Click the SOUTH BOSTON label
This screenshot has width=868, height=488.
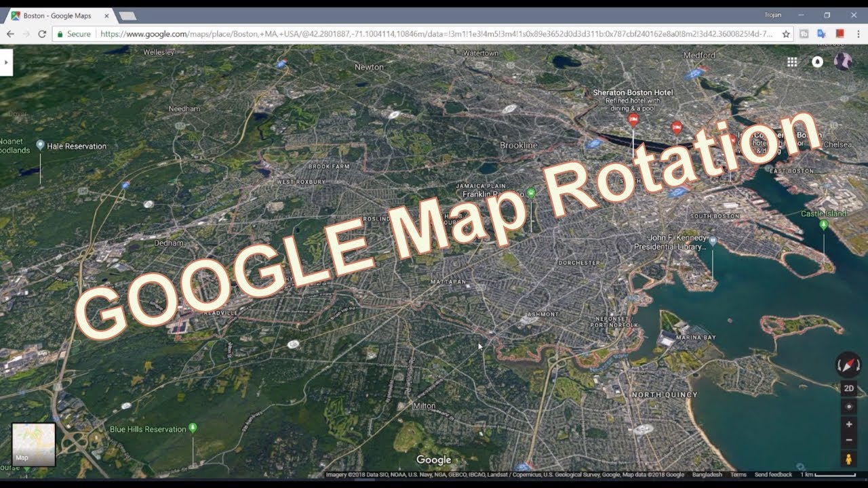(715, 216)
